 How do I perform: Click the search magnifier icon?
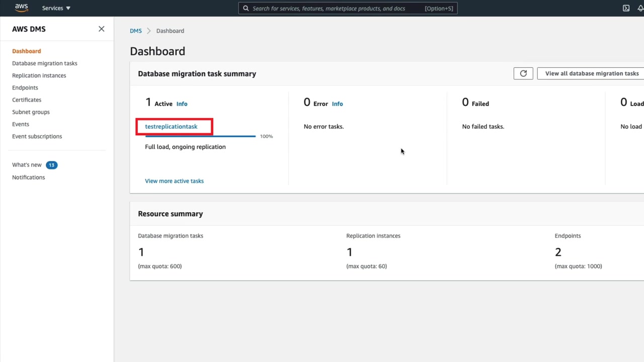[246, 8]
